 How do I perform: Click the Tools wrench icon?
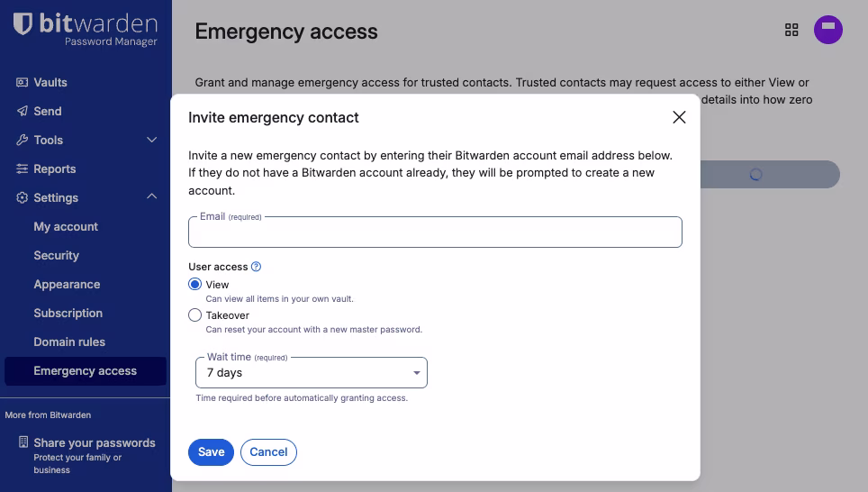(x=23, y=140)
